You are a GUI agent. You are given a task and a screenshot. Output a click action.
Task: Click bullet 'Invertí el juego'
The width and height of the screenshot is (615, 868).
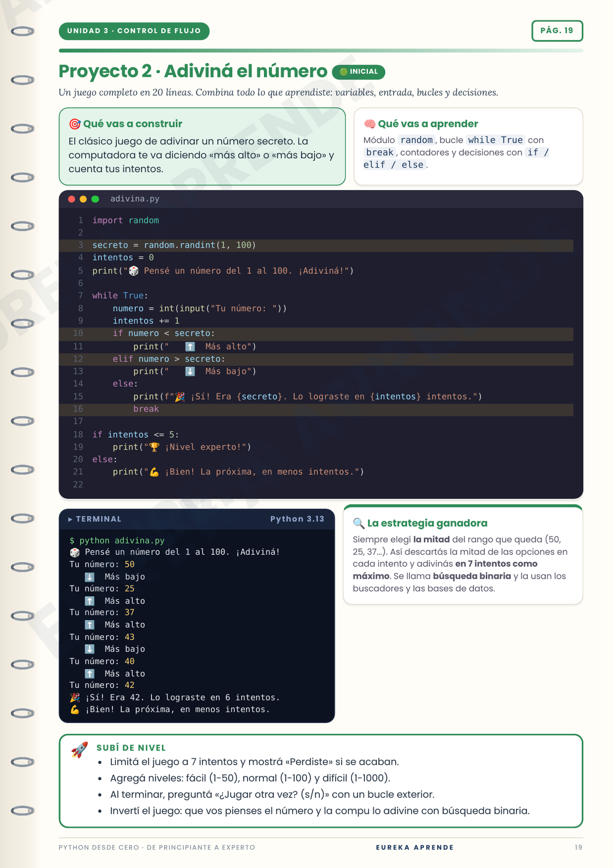[x=320, y=811]
